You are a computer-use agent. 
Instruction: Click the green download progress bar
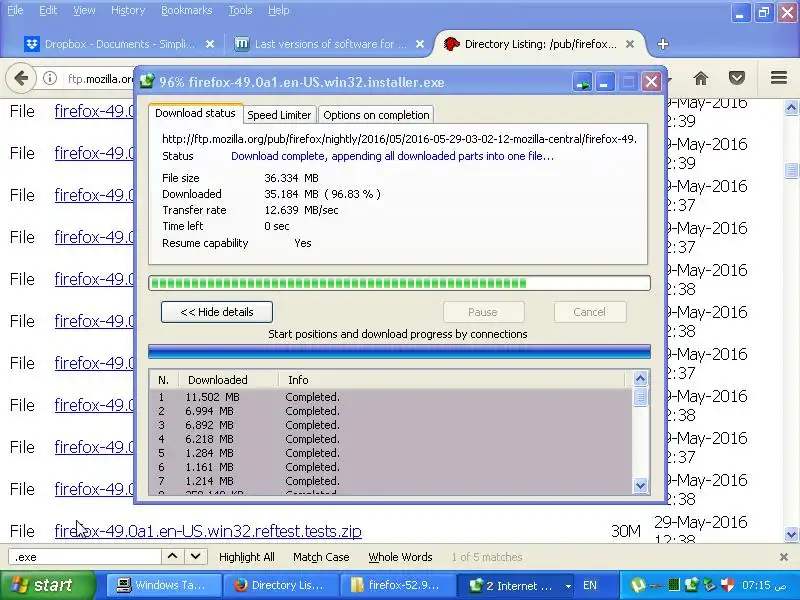tap(399, 283)
